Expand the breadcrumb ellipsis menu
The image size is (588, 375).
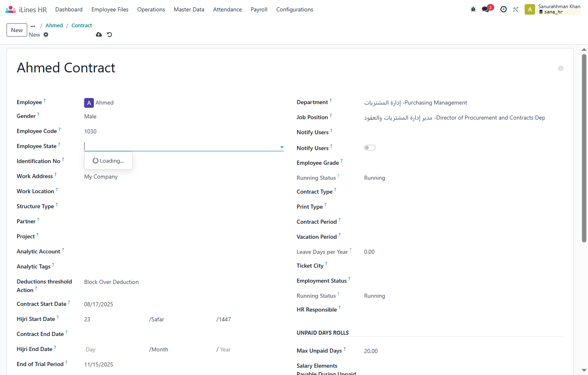pos(33,26)
